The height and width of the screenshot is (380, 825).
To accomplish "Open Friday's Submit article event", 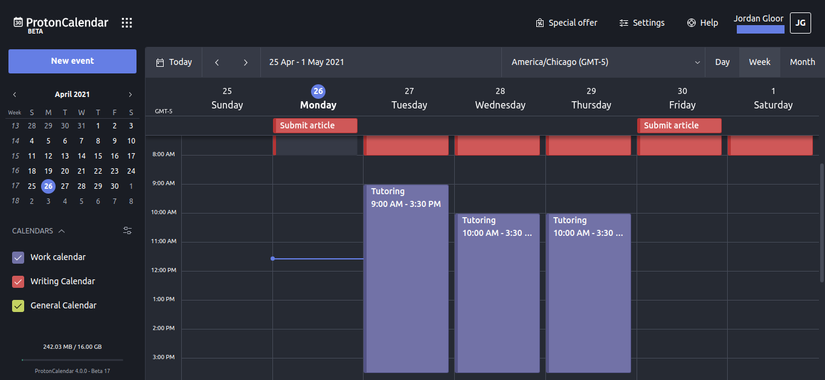I will tap(679, 125).
